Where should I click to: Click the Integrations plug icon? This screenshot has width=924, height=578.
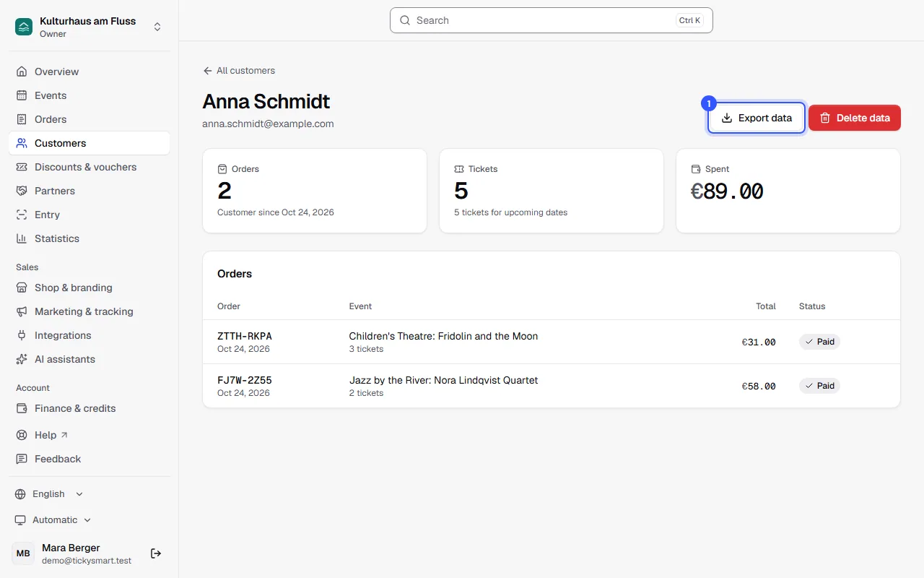point(22,335)
